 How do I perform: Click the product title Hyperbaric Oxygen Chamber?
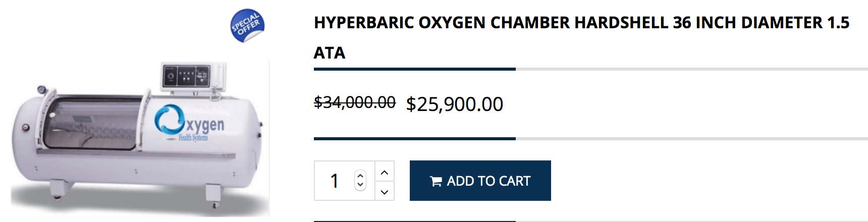(581, 37)
